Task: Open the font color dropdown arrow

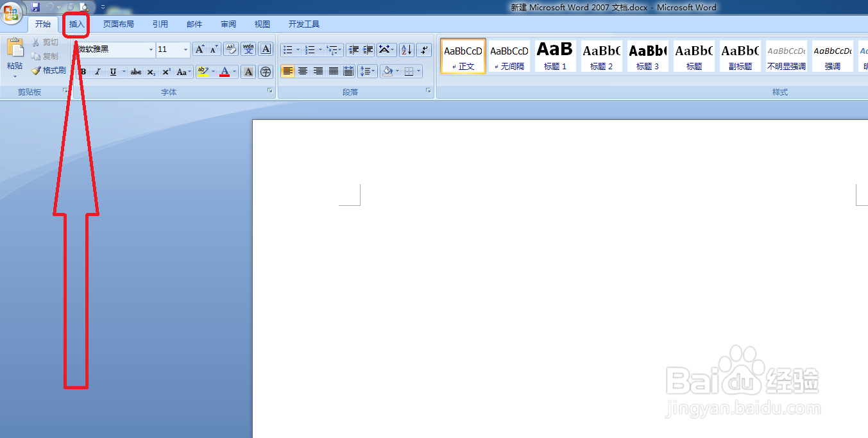Action: pos(235,72)
